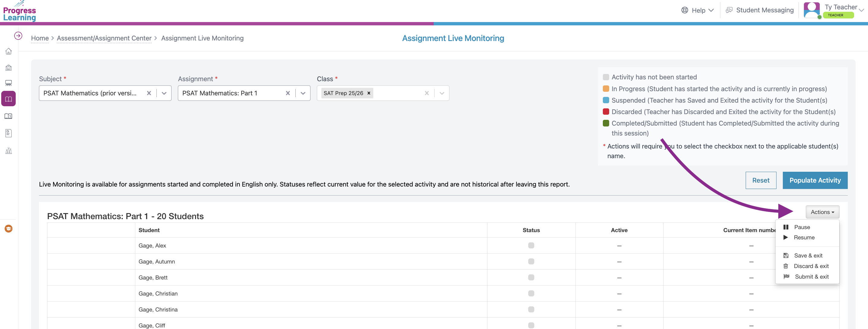The image size is (868, 329).
Task: Click the Discard & exit trash icon
Action: coord(786,266)
